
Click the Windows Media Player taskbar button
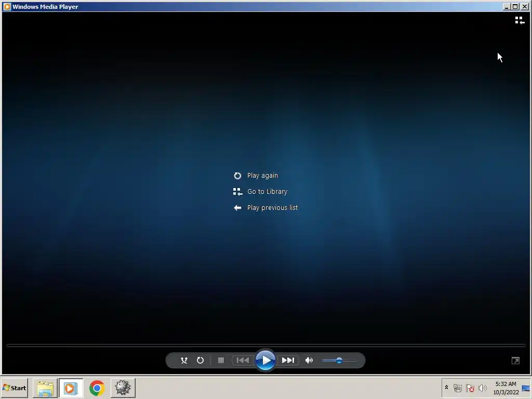[71, 388]
